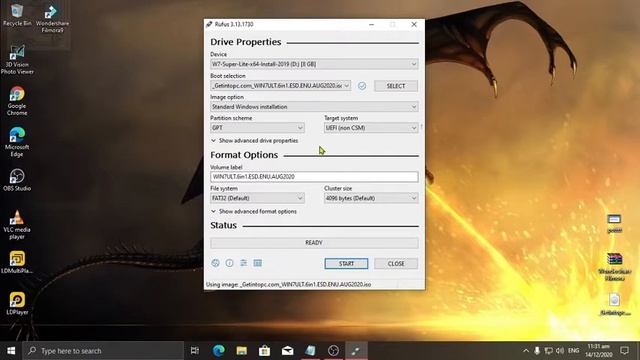Screen dimensions: 640x360
Task: Open the notebook app taskbar icon
Action: pos(311,351)
